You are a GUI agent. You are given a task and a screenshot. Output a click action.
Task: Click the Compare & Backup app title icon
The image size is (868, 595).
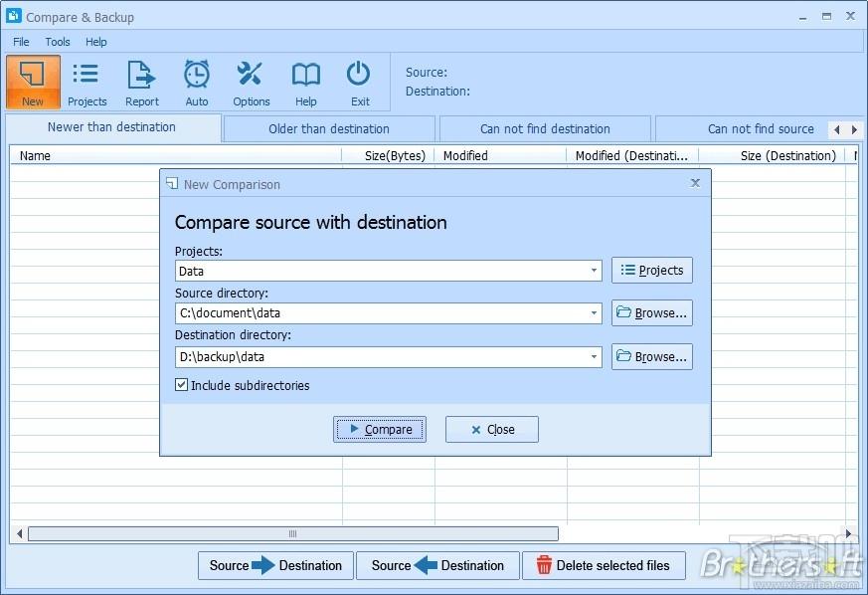(x=13, y=16)
